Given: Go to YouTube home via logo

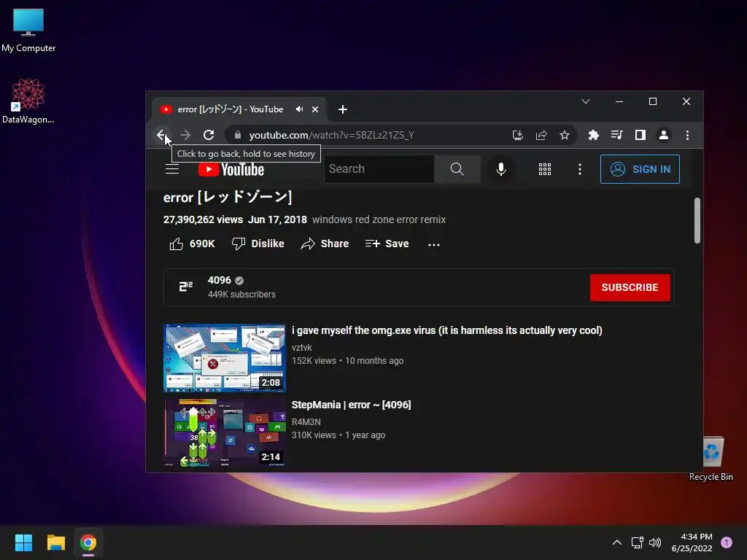Looking at the screenshot, I should (x=231, y=169).
